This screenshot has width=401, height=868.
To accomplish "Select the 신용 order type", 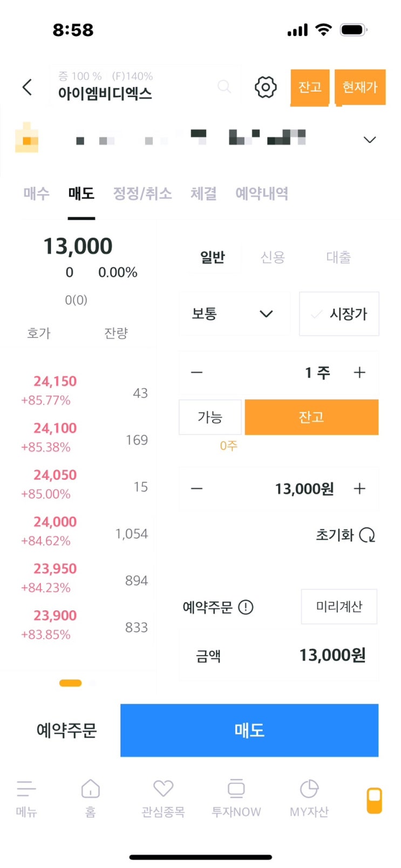I will [x=273, y=257].
